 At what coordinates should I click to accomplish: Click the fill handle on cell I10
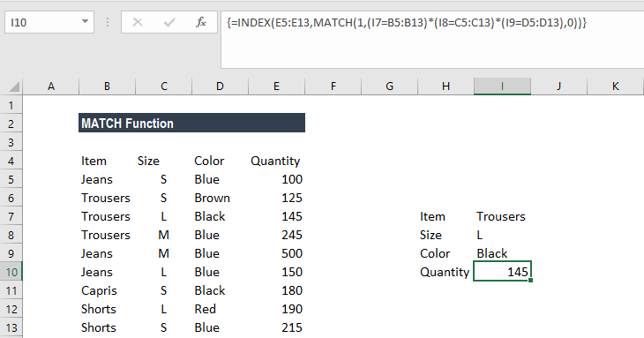[531, 280]
